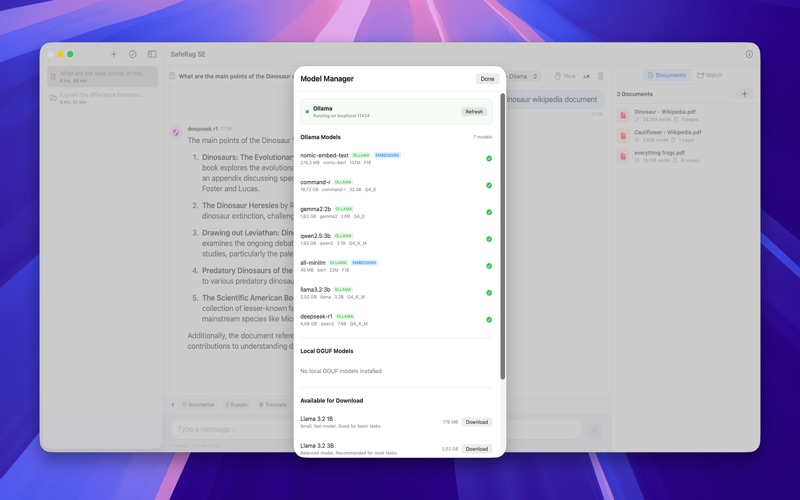Switch to the Documents tab

pos(667,75)
